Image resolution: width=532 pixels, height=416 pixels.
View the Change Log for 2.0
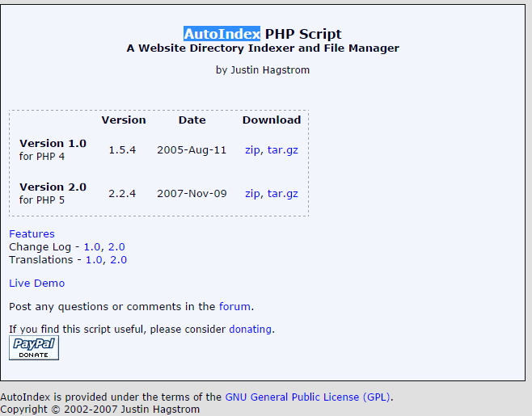[x=116, y=247]
